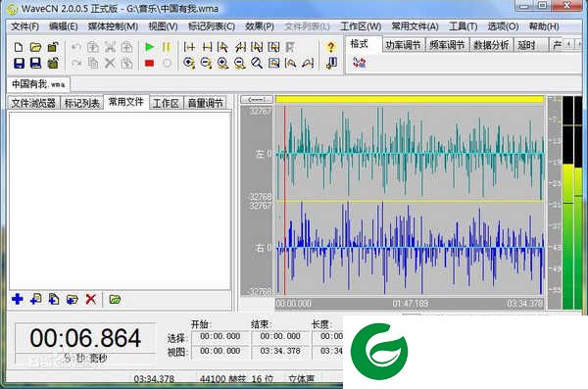
Task: Click the blue floppy disk save icon
Action: point(19,63)
